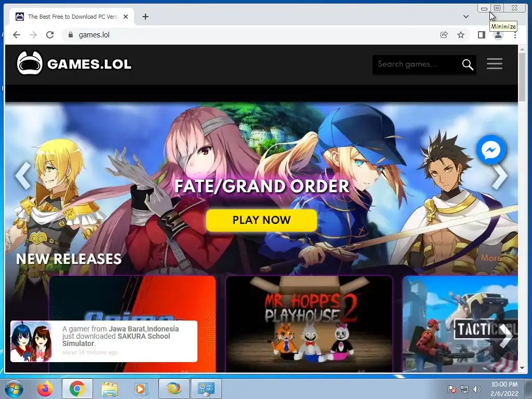Open Windows Media Player from taskbar

click(x=141, y=389)
